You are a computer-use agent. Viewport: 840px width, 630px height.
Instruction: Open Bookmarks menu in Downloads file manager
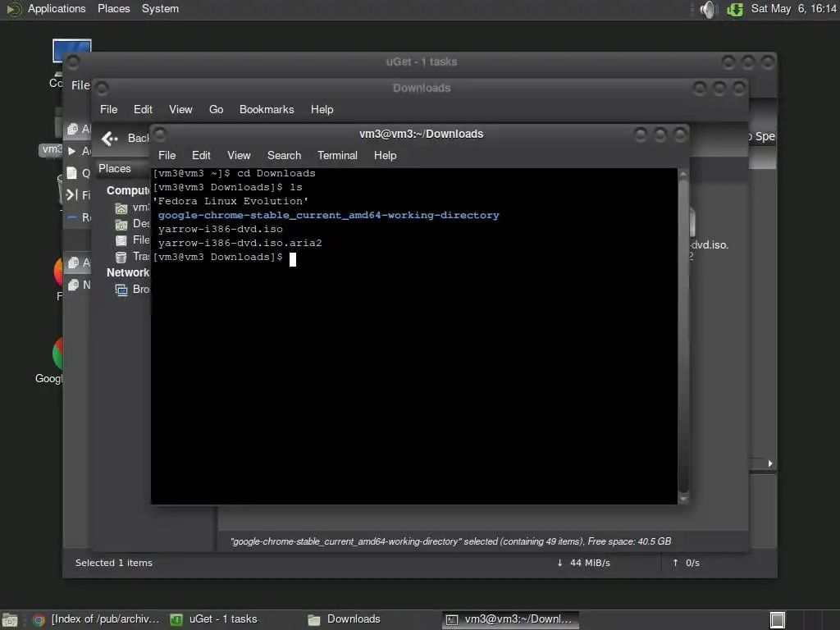pyautogui.click(x=267, y=109)
